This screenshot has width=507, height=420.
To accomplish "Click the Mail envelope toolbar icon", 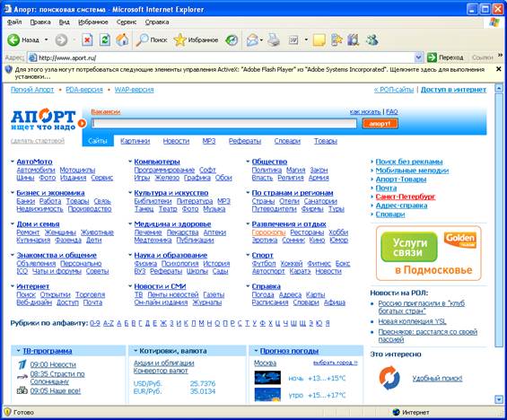I will pos(252,40).
